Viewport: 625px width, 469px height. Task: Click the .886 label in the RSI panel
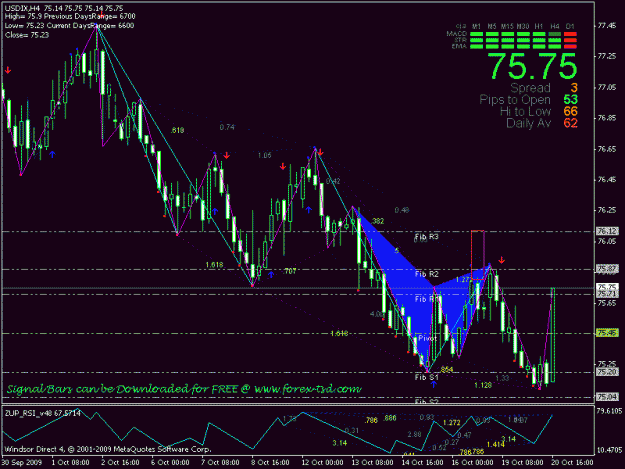pos(389,418)
